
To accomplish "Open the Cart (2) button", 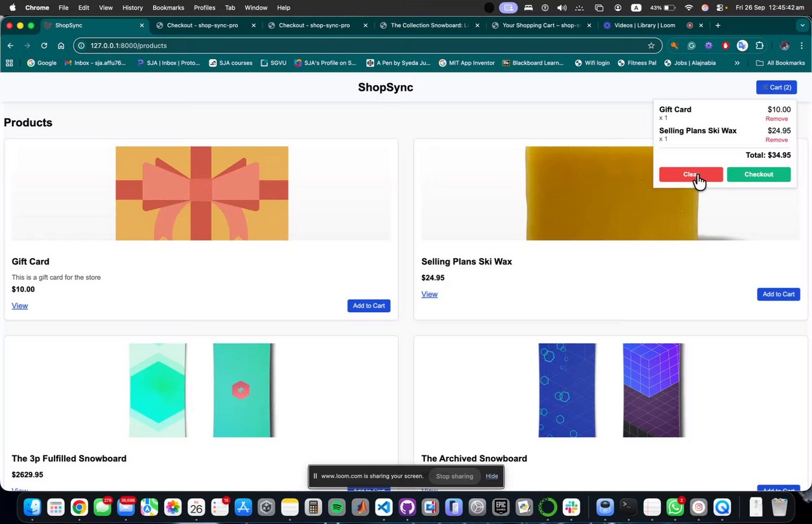I will tap(776, 88).
